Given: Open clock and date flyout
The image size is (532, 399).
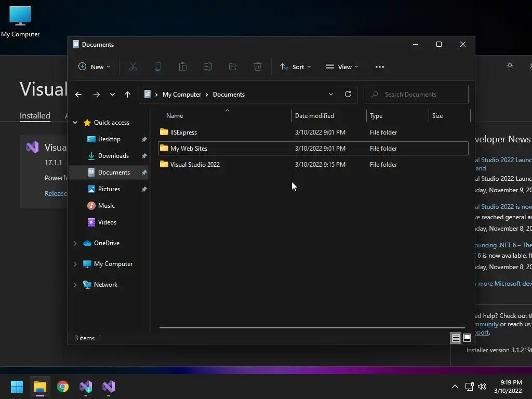Looking at the screenshot, I should click(508, 387).
